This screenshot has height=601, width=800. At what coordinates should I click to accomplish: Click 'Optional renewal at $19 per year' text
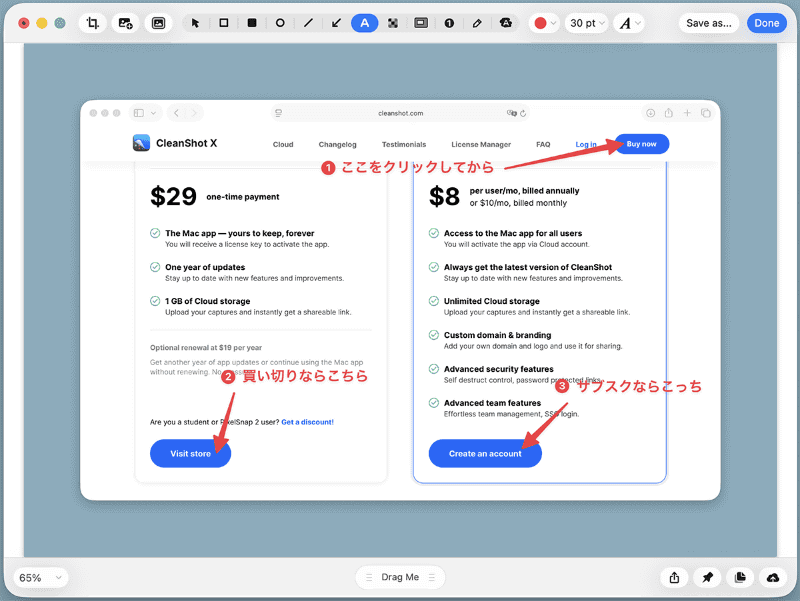206,347
